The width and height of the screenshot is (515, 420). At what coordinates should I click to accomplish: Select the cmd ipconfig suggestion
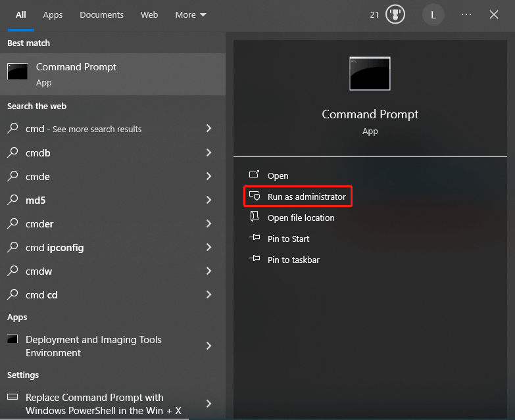pyautogui.click(x=112, y=247)
